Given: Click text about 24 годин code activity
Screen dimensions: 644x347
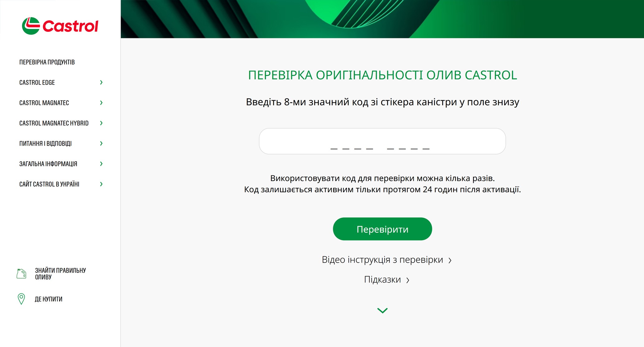Looking at the screenshot, I should tap(382, 189).
